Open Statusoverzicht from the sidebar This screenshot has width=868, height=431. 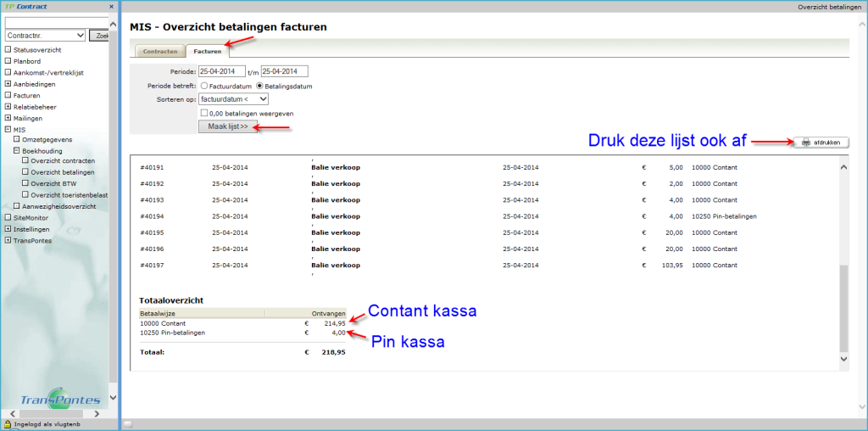point(38,50)
